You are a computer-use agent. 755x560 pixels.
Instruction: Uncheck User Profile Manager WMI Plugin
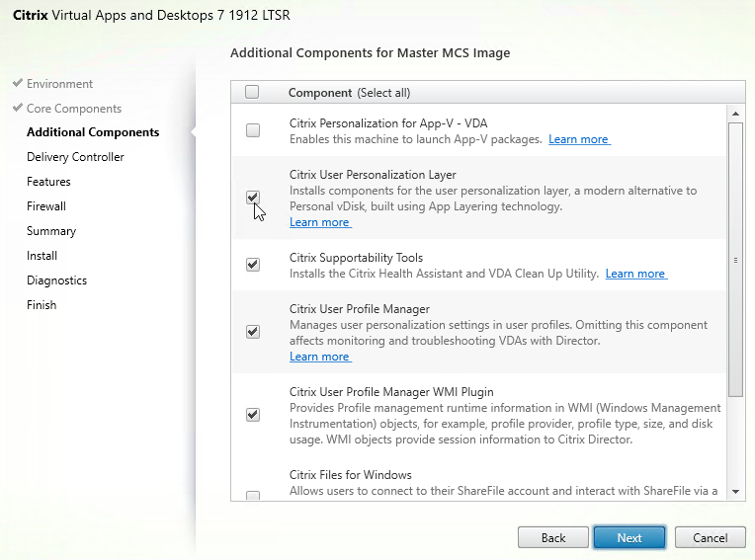click(x=253, y=415)
